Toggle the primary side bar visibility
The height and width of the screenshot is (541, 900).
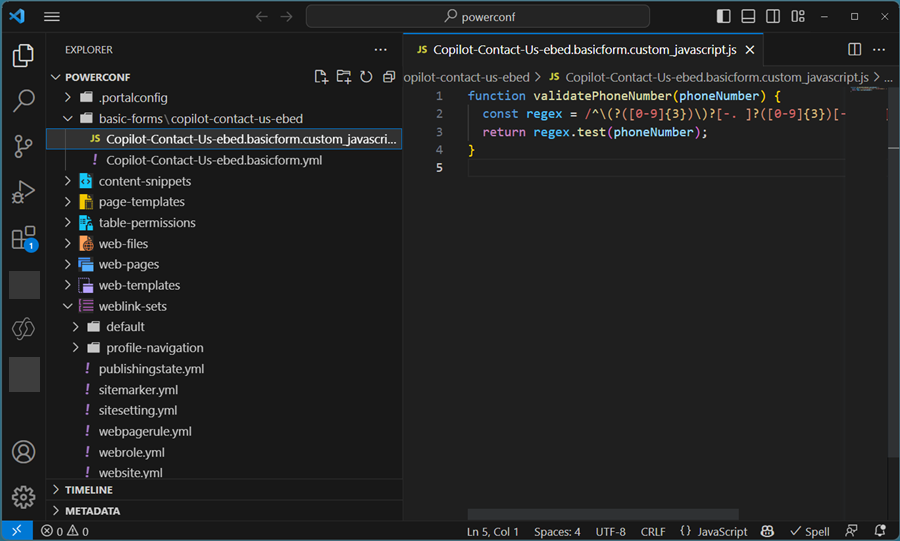point(724,17)
